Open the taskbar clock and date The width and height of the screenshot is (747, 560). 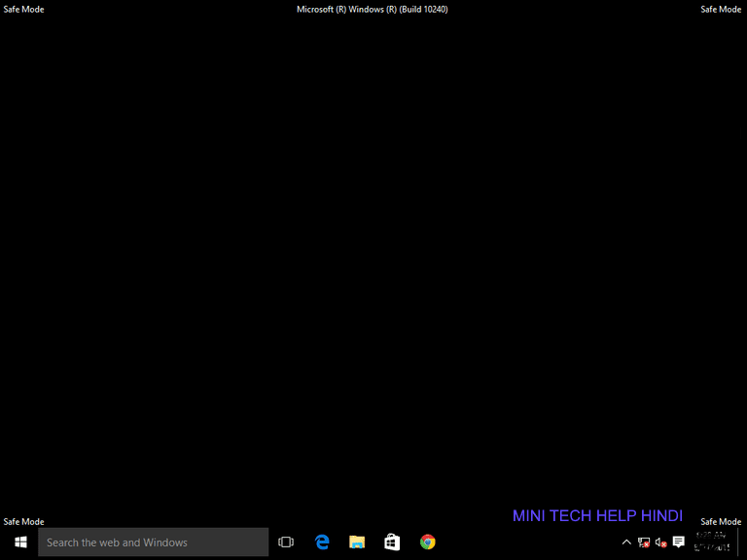pyautogui.click(x=712, y=542)
